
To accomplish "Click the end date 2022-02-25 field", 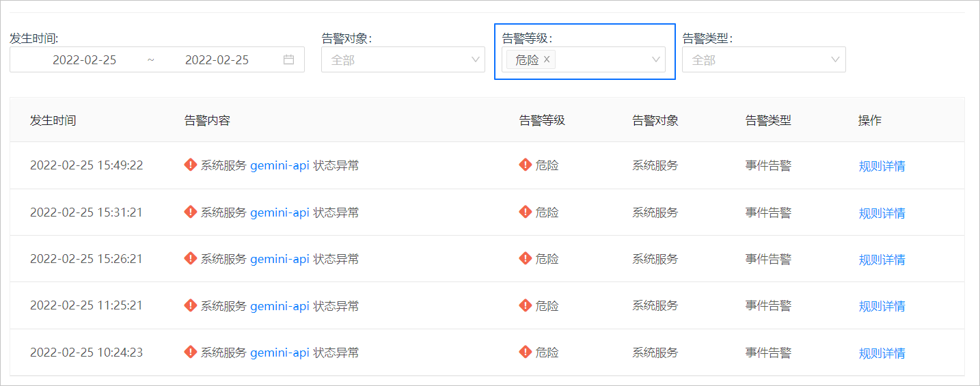I will [217, 59].
